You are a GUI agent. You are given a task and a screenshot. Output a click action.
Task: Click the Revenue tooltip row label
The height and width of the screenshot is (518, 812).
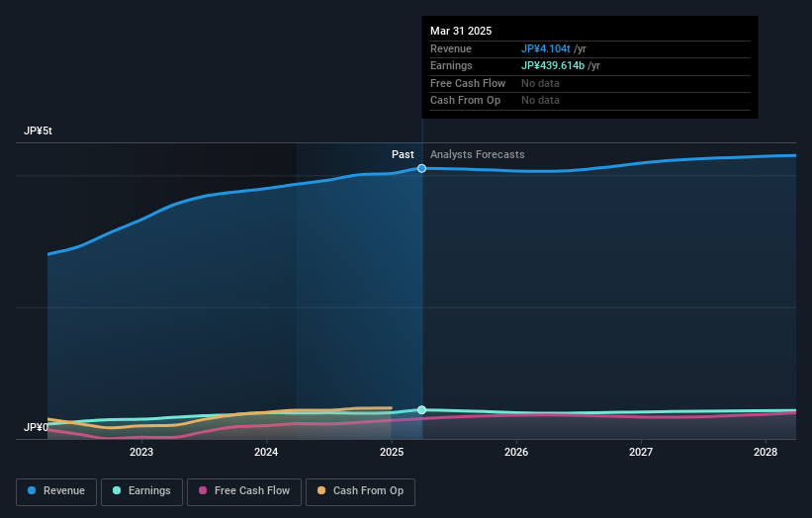[451, 48]
